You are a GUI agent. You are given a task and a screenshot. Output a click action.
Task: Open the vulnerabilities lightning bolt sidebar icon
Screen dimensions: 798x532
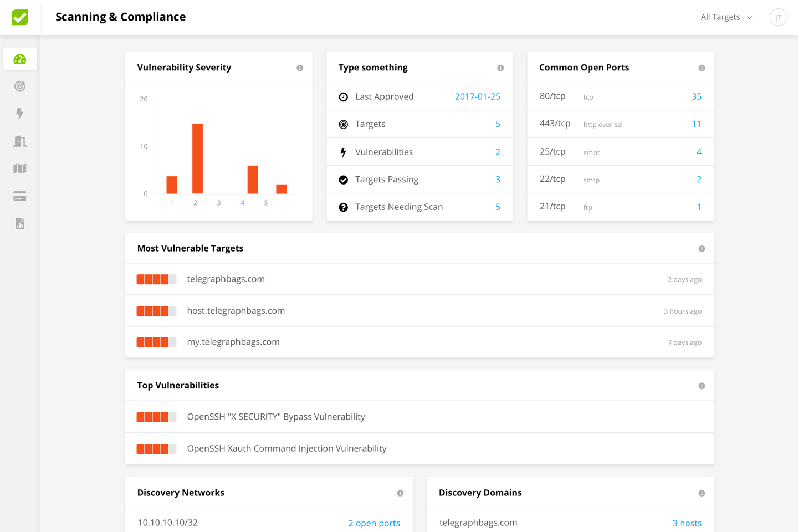pos(20,114)
